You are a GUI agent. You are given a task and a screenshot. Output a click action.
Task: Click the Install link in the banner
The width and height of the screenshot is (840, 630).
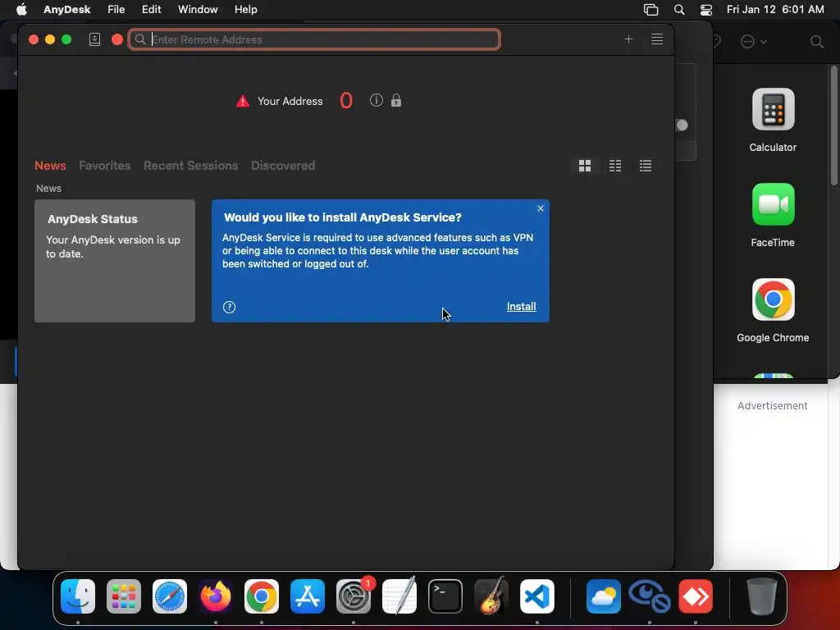(521, 307)
